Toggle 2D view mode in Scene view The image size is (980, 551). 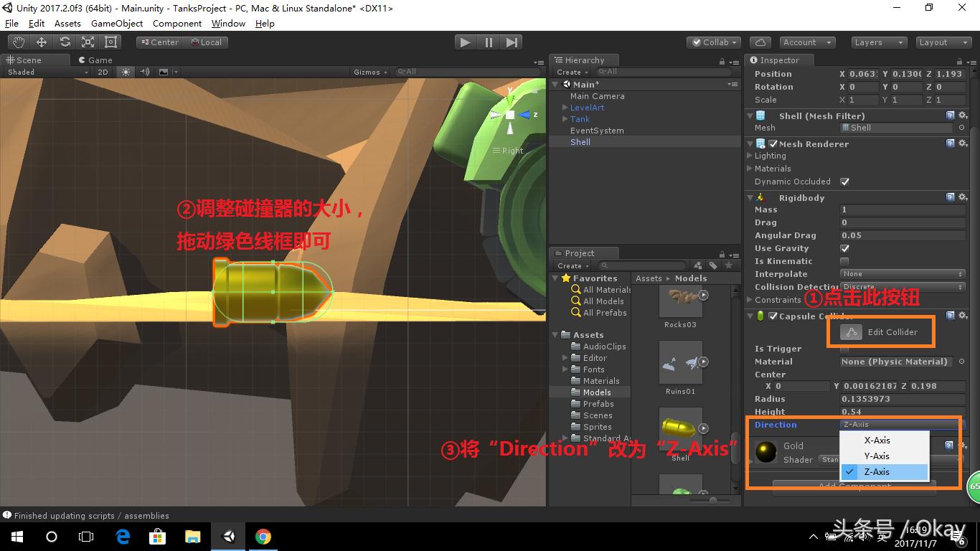pyautogui.click(x=103, y=72)
